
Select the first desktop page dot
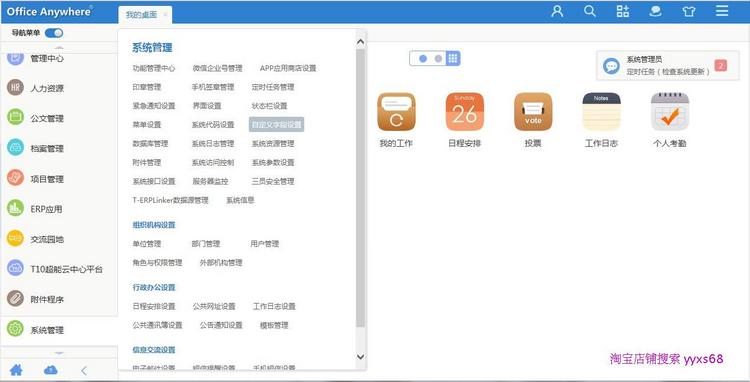423,58
